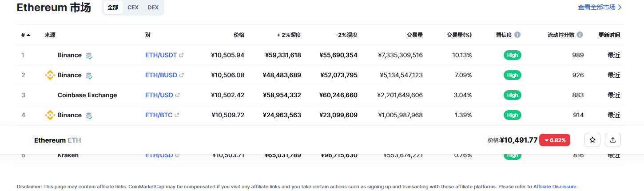Sort table by 价格 column header
Screen dimensions: 644x191
coord(239,35)
